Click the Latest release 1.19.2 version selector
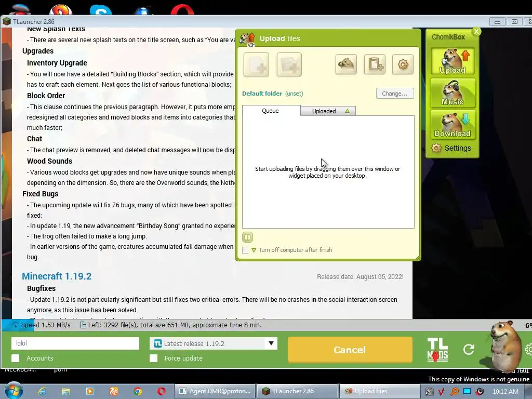This screenshot has width=532, height=399. 213,343
